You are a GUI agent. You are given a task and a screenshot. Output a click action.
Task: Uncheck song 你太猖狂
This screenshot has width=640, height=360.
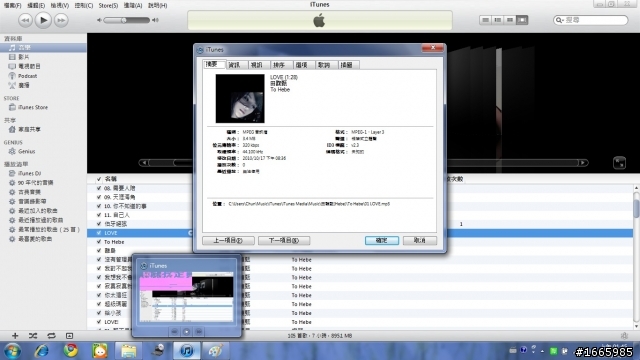coord(99,295)
